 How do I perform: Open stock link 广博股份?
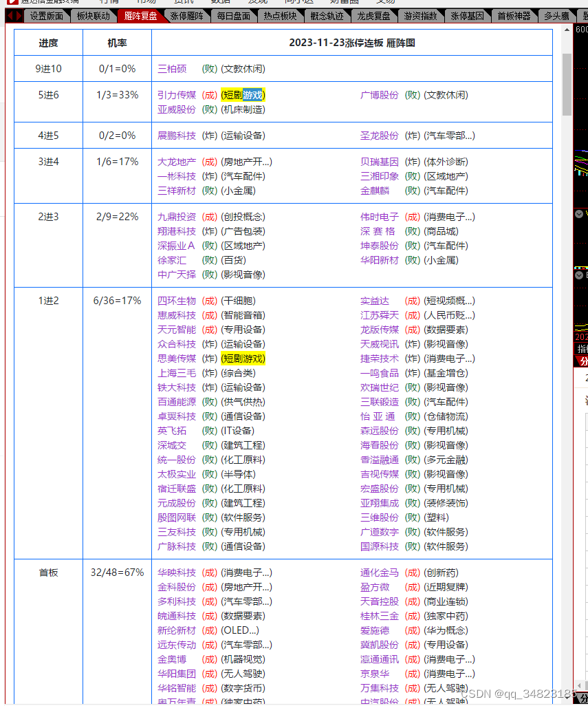379,95
